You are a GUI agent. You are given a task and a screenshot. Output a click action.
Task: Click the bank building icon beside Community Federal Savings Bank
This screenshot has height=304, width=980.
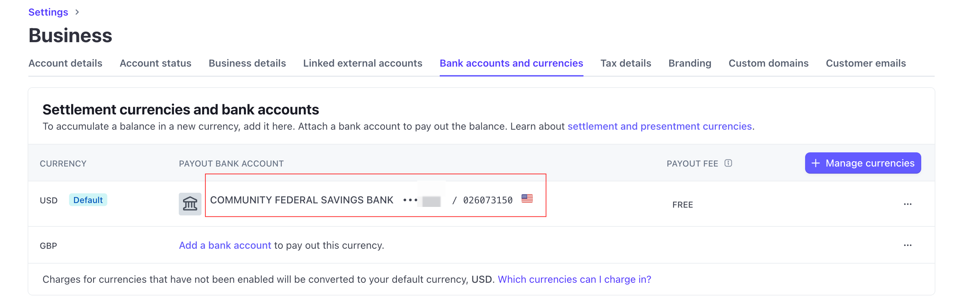tap(189, 203)
